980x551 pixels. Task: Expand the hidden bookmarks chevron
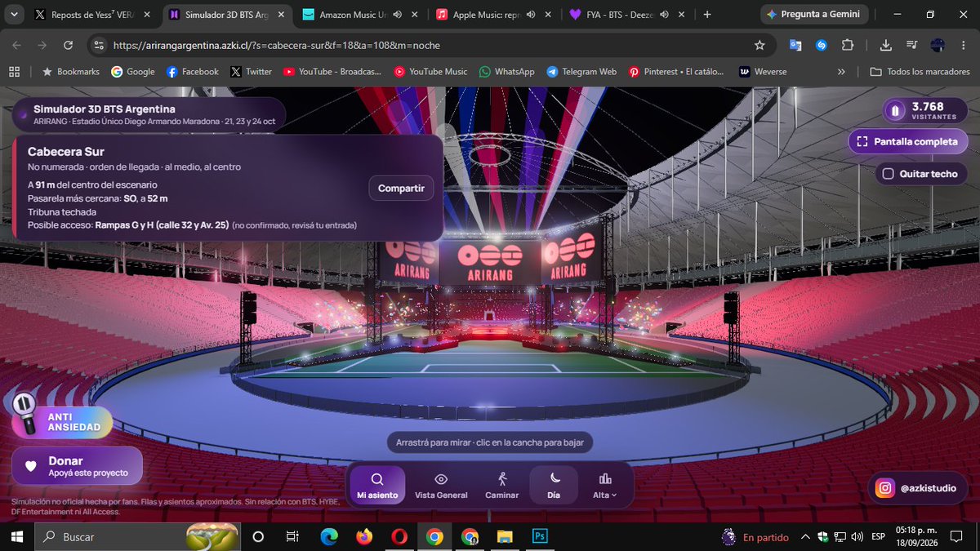(841, 72)
